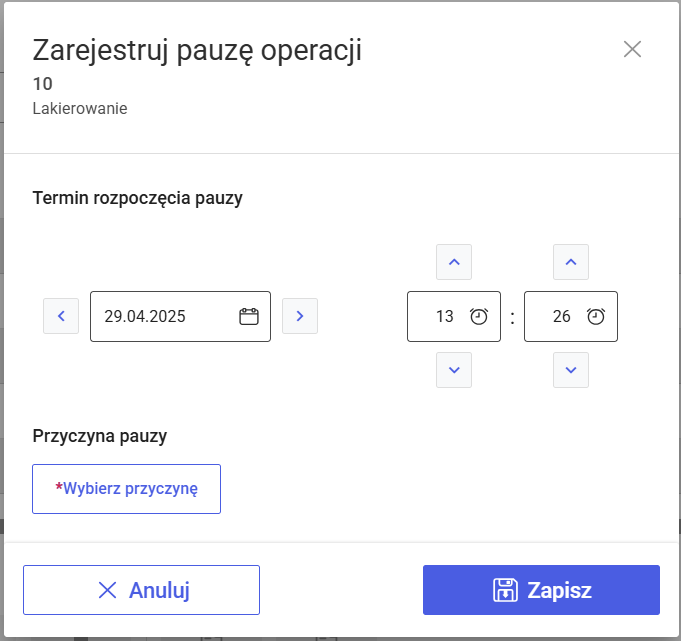681x641 pixels.
Task: Decrease the minute value
Action: tap(571, 370)
